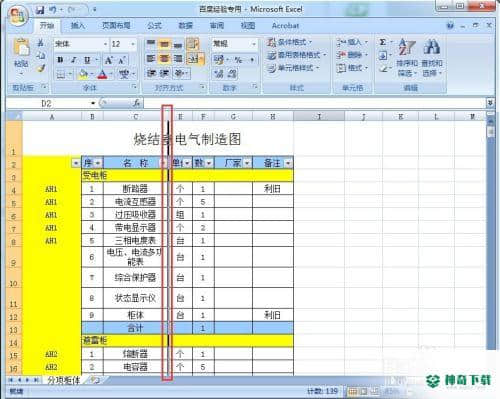500x399 pixels.
Task: Open Excel help question-mark icon
Action: 450,25
